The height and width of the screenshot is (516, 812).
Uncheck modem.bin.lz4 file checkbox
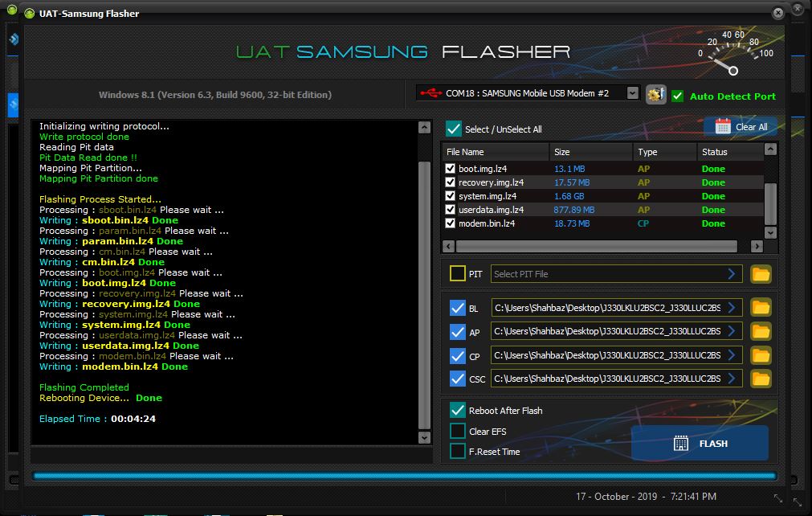[x=450, y=223]
